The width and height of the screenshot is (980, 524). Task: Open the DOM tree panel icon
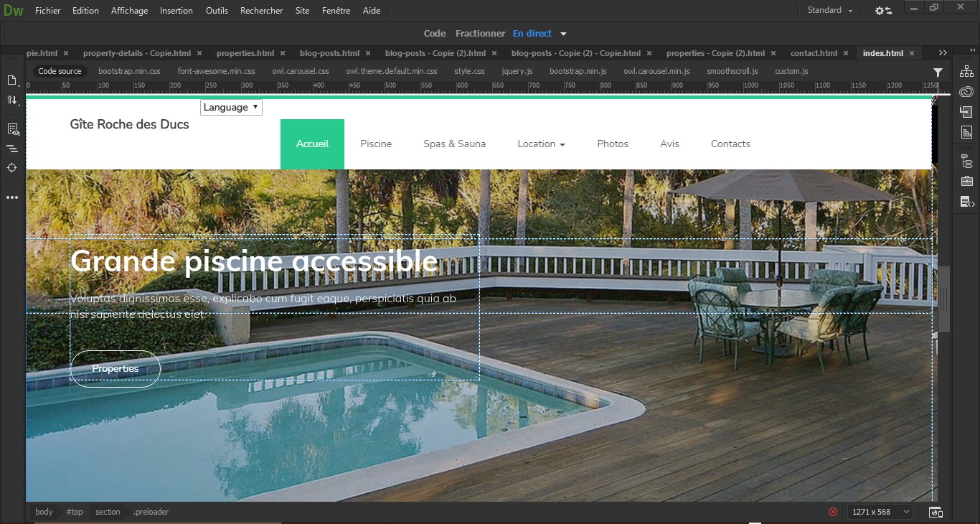[x=966, y=162]
